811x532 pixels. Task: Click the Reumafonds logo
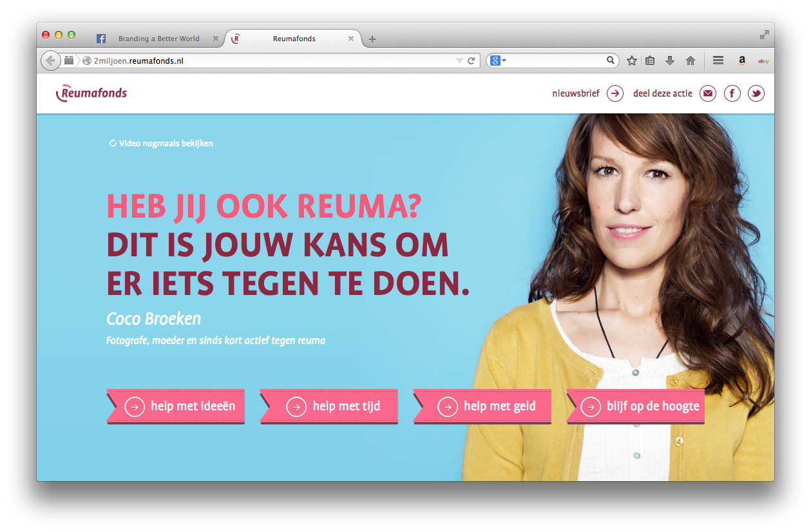tap(91, 93)
